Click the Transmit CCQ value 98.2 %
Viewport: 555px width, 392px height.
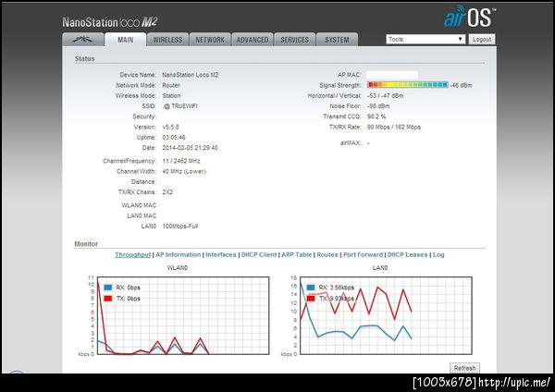pyautogui.click(x=376, y=116)
